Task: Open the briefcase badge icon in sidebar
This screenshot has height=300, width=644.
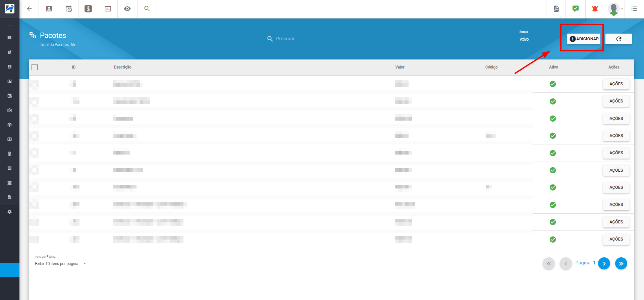Action: point(9,110)
